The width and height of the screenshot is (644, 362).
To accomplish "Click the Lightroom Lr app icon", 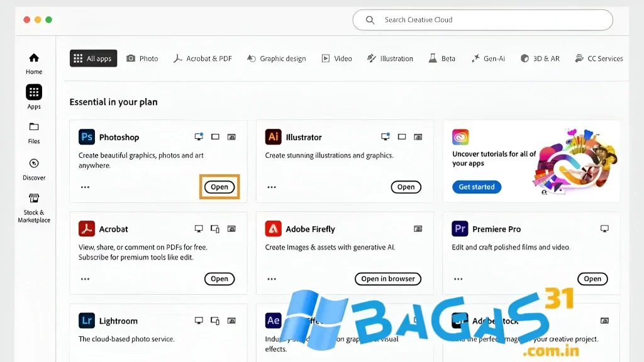I will point(87,321).
